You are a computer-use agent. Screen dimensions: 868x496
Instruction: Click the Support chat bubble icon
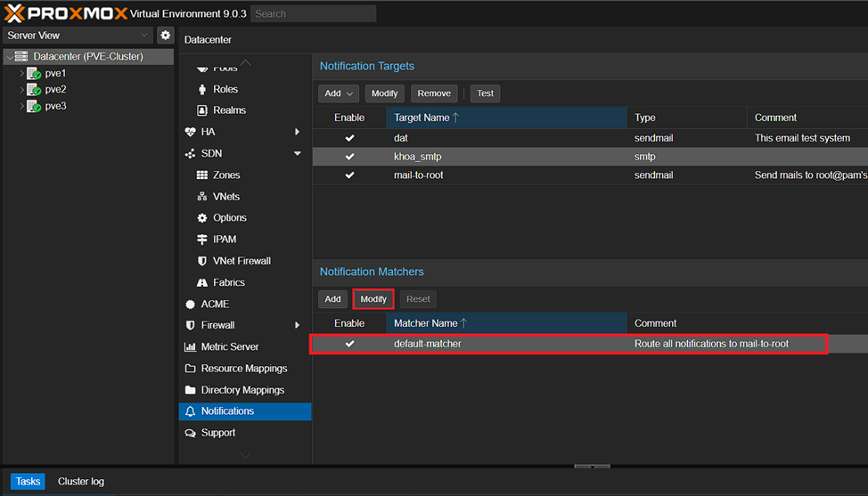coord(190,433)
